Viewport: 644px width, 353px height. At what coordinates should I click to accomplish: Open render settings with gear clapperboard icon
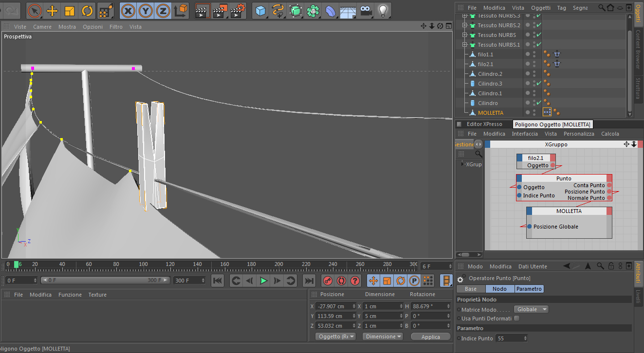238,10
